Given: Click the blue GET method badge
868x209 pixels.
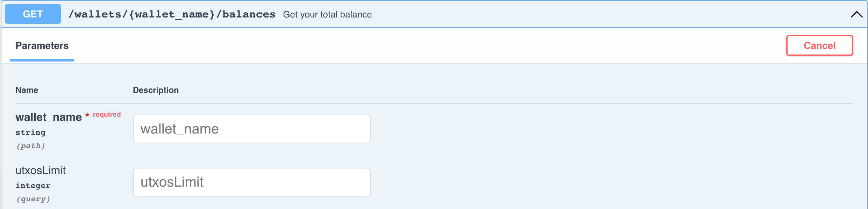Looking at the screenshot, I should pyautogui.click(x=33, y=14).
